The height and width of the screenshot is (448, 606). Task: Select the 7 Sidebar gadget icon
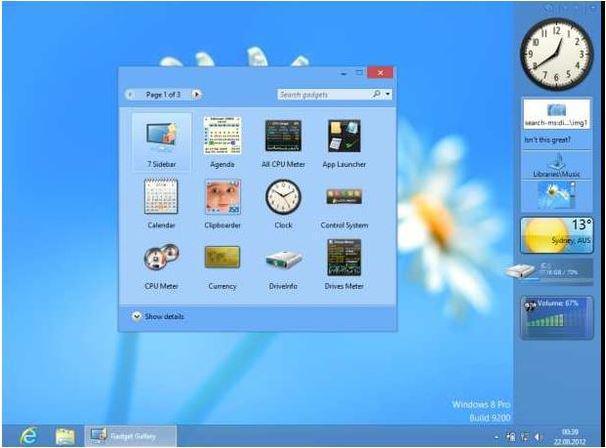pyautogui.click(x=162, y=136)
